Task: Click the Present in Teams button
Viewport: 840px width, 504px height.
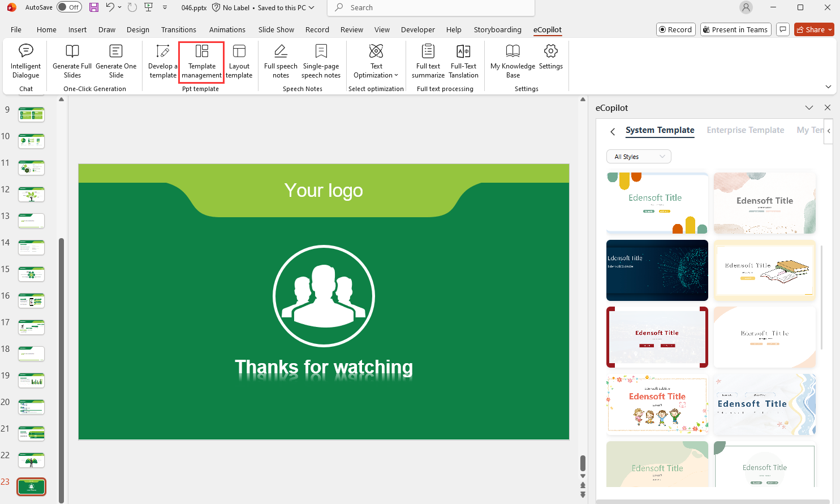Action: [735, 29]
